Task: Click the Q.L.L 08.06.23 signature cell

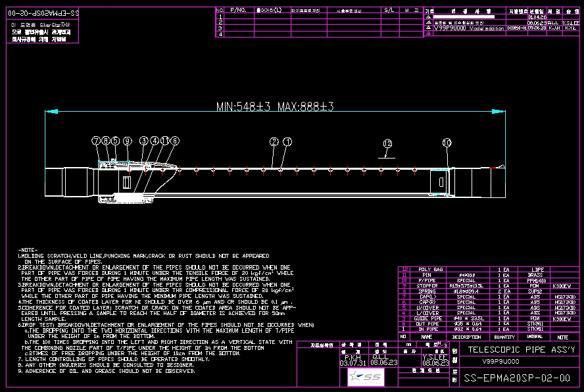Action: (383, 360)
